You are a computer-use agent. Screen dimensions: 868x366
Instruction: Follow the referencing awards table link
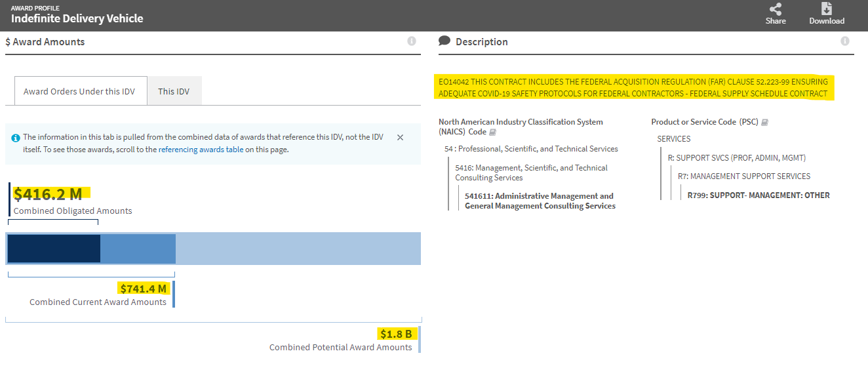tap(201, 150)
